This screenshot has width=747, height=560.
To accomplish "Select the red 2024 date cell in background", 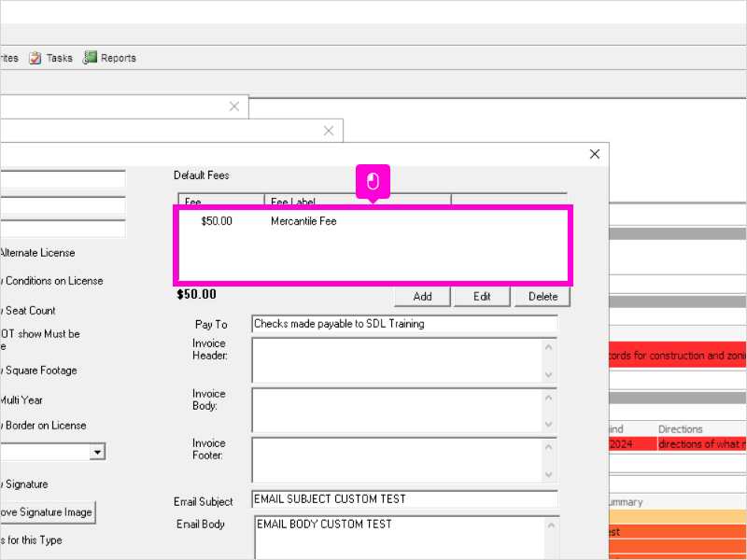I will coord(633,444).
